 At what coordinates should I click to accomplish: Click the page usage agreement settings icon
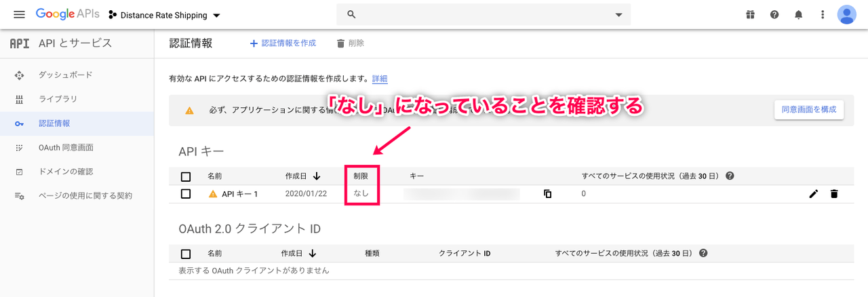tap(19, 196)
